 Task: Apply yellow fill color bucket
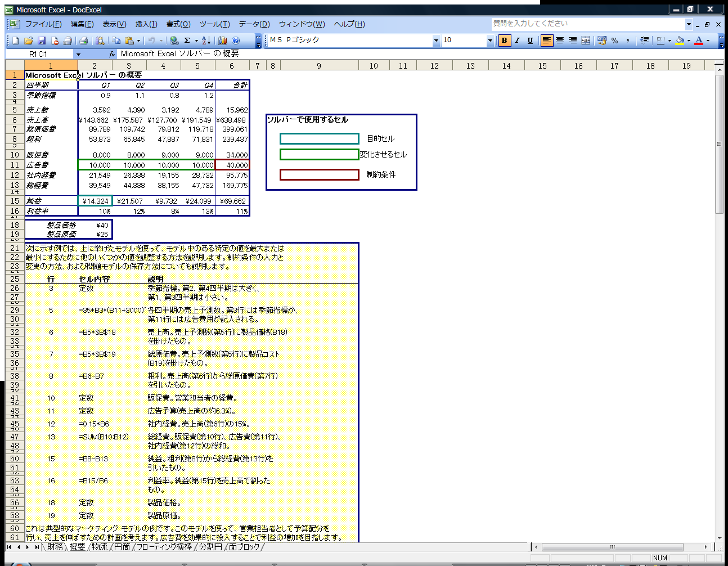680,41
